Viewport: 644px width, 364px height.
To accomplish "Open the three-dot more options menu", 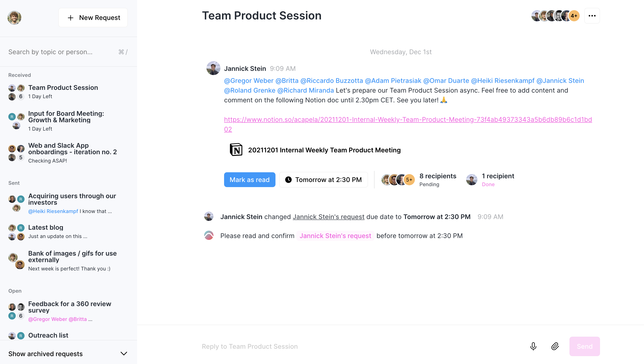I will (x=592, y=16).
